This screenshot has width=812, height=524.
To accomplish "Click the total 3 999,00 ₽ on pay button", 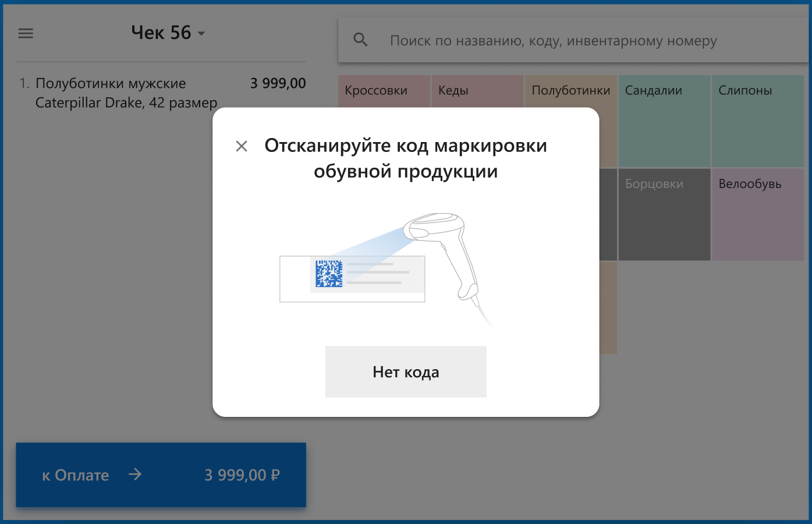I will coord(242,475).
